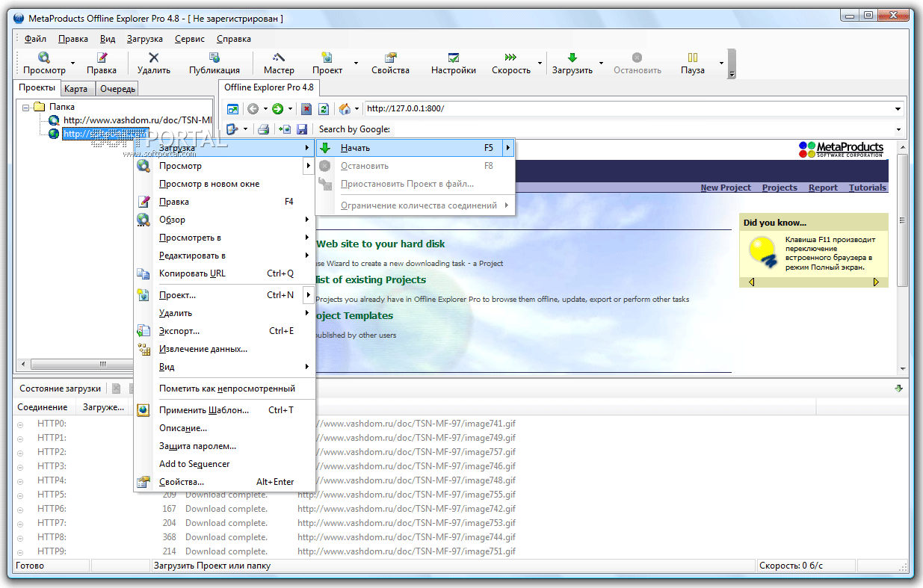Viewport: 923px width, 588px height.
Task: Click the Удалить delete icon in toolbar
Action: click(x=153, y=58)
